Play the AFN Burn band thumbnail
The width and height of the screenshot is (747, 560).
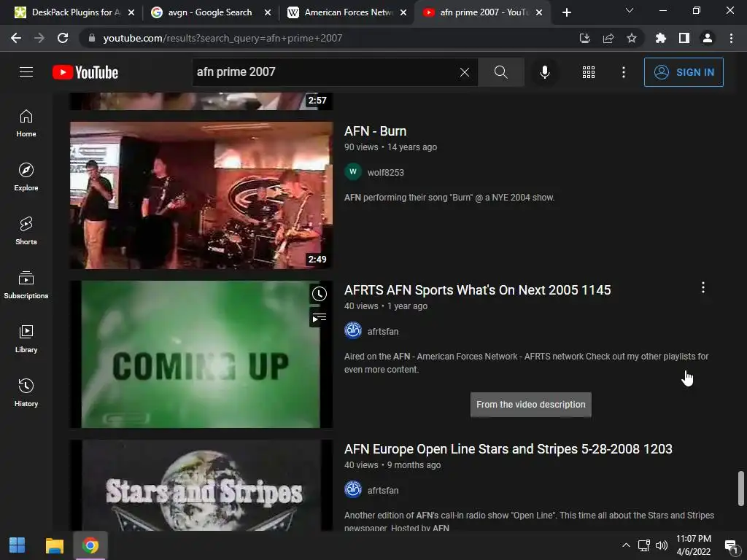tap(201, 195)
